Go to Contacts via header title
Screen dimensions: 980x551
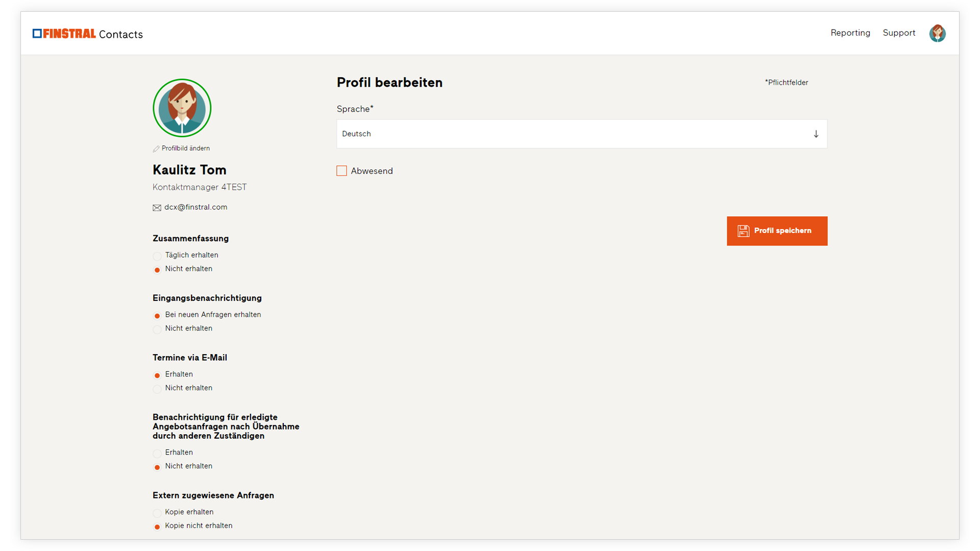pos(121,34)
